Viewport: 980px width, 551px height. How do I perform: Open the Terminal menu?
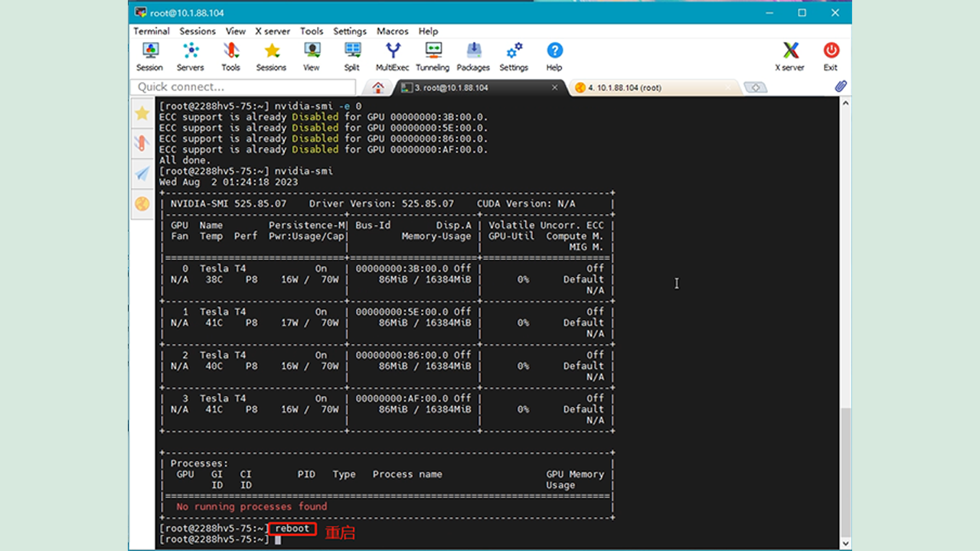click(x=152, y=31)
